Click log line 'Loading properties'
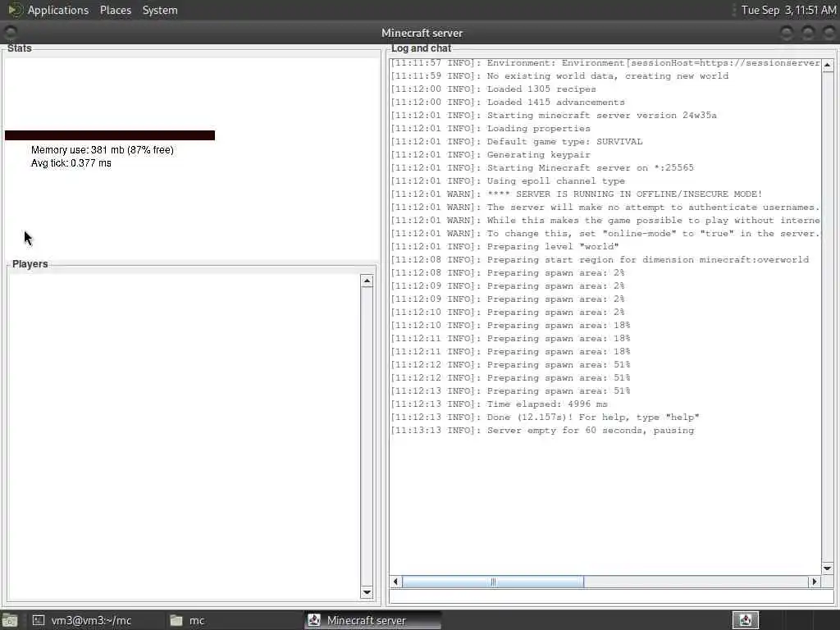This screenshot has height=630, width=840. click(x=538, y=129)
